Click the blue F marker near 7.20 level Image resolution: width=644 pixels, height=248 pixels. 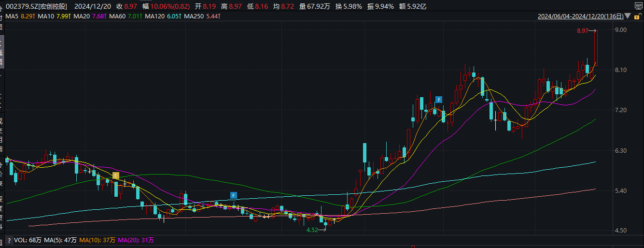439,100
